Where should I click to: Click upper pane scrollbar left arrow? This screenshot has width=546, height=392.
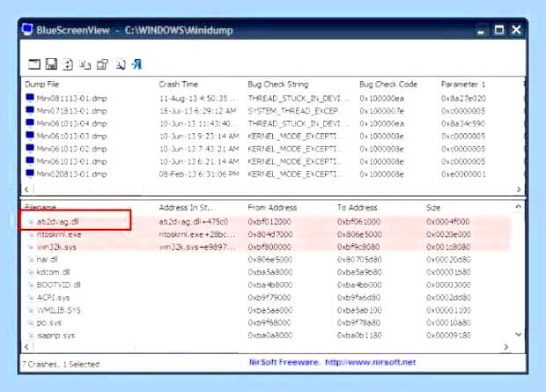(26, 189)
